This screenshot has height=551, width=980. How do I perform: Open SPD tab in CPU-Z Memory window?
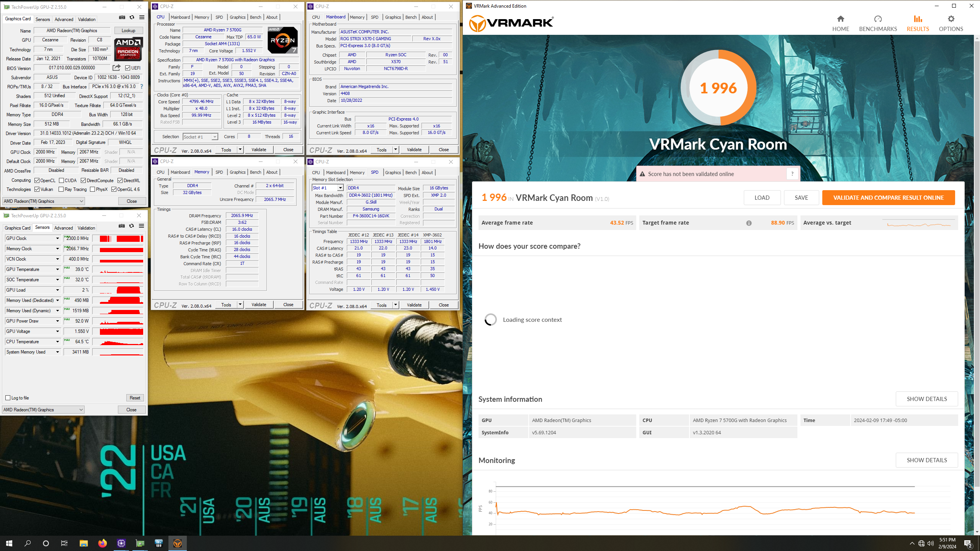[x=219, y=172]
